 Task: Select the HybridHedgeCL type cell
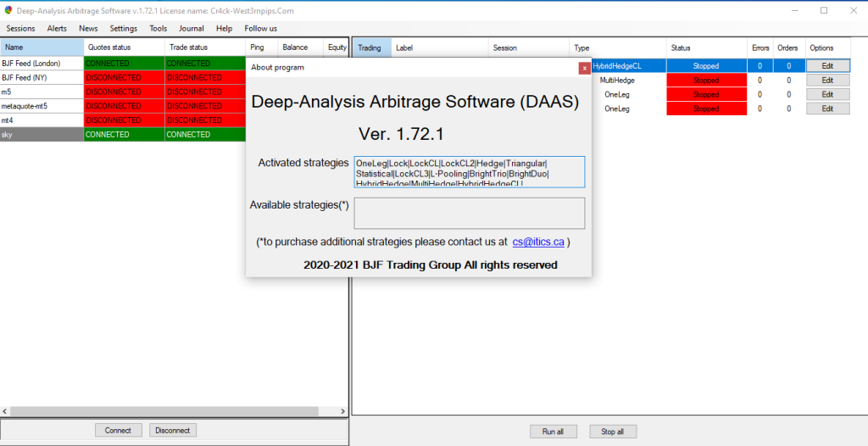(x=629, y=66)
